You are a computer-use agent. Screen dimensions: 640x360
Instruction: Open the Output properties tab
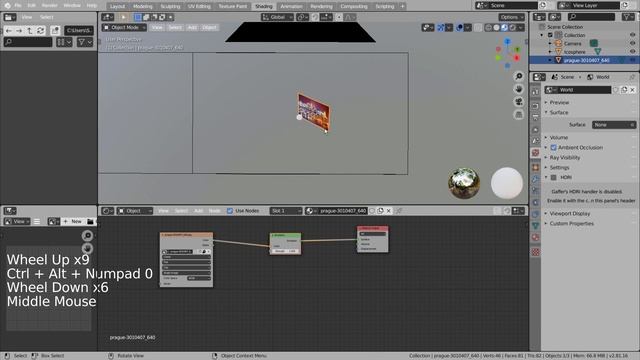pyautogui.click(x=536, y=118)
